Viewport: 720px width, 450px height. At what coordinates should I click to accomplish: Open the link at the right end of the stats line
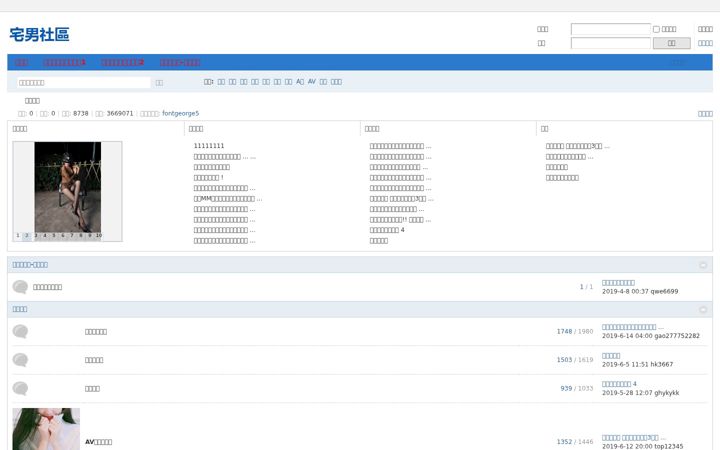[x=705, y=114]
